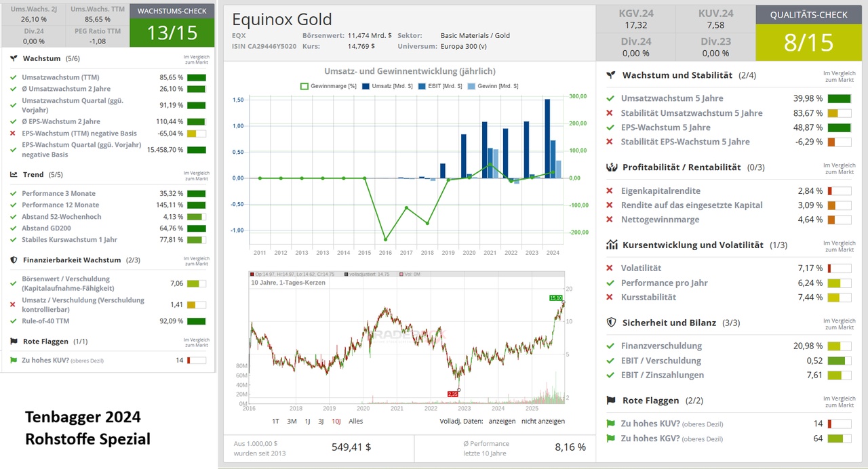Viewport: 868px width, 469px height.
Task: Click green checkmark beside Finanzverschuldung
Action: point(610,346)
